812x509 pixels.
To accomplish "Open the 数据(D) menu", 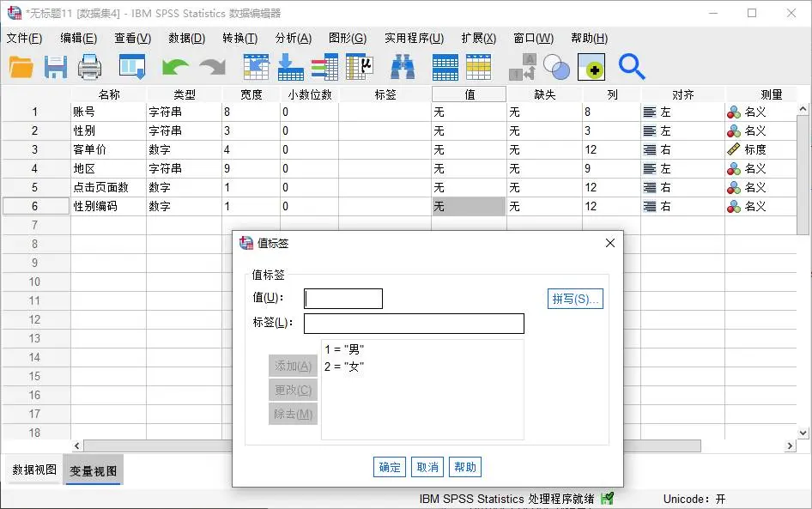I will [x=186, y=39].
